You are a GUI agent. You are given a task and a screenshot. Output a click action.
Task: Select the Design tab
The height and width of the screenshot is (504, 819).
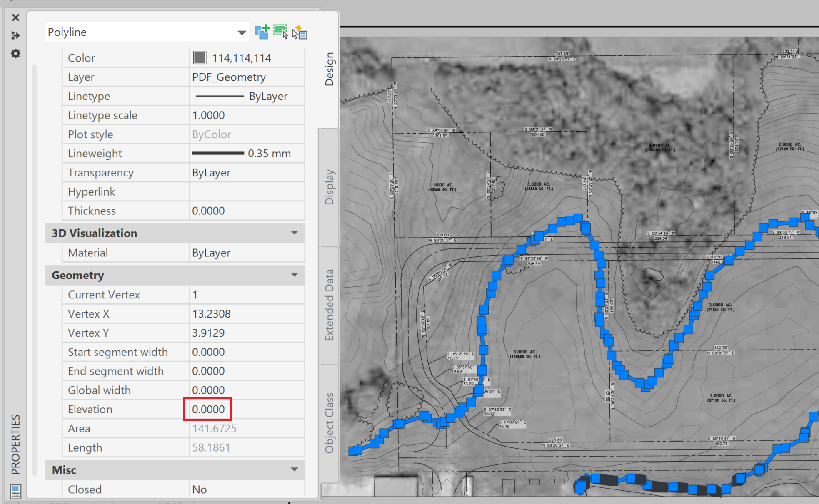pyautogui.click(x=330, y=69)
